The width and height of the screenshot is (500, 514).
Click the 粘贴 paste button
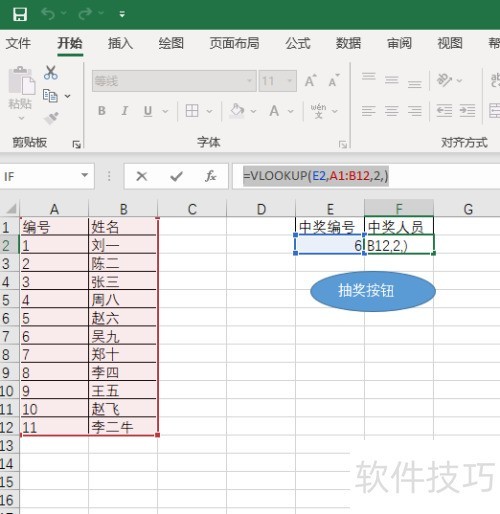point(20,93)
